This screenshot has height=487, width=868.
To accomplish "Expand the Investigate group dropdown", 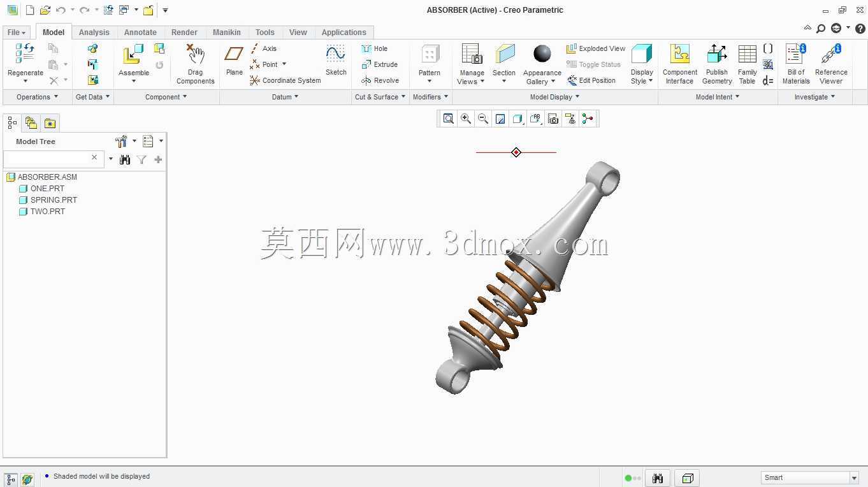I will click(814, 97).
